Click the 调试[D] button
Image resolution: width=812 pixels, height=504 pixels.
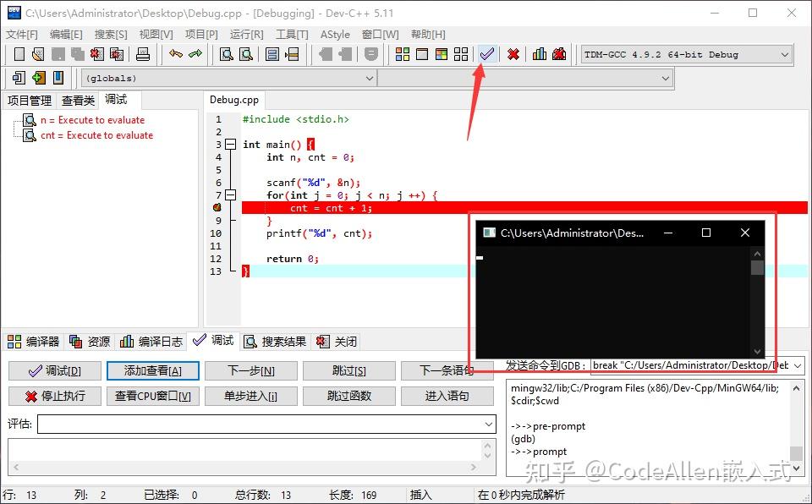point(55,371)
